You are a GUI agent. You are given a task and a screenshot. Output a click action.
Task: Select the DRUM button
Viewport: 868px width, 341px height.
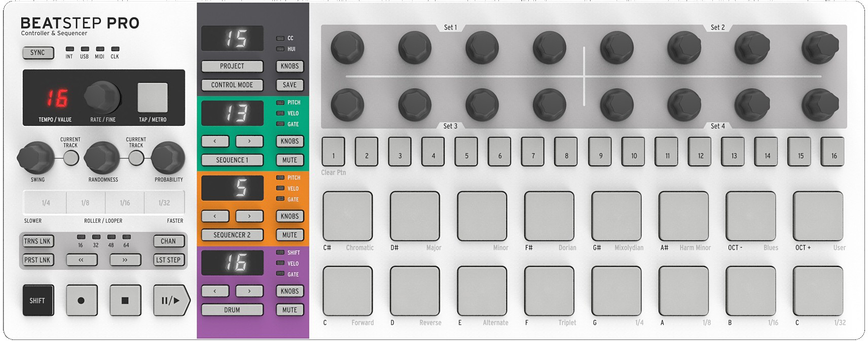click(232, 310)
